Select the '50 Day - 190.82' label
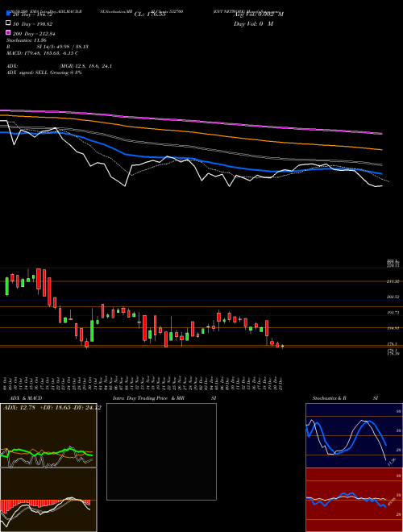 (x=32, y=24)
